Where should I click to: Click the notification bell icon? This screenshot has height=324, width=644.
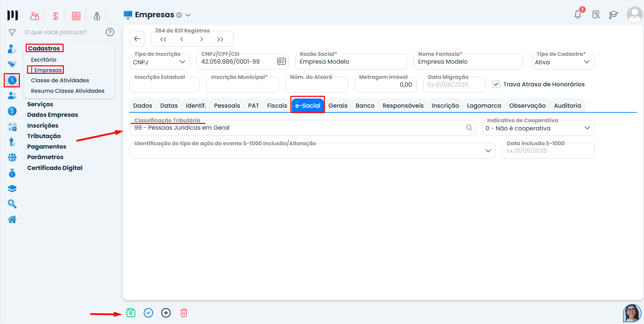[x=578, y=15]
